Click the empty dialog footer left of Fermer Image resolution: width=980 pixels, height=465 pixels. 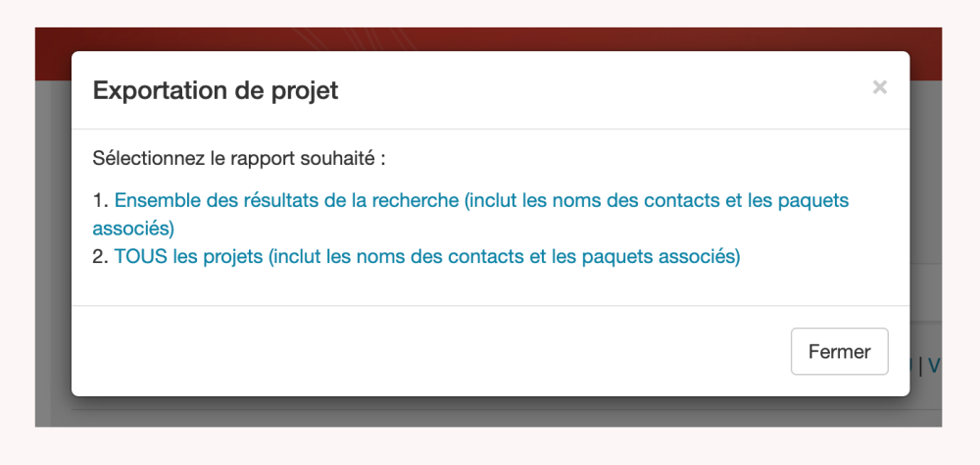coord(392,351)
